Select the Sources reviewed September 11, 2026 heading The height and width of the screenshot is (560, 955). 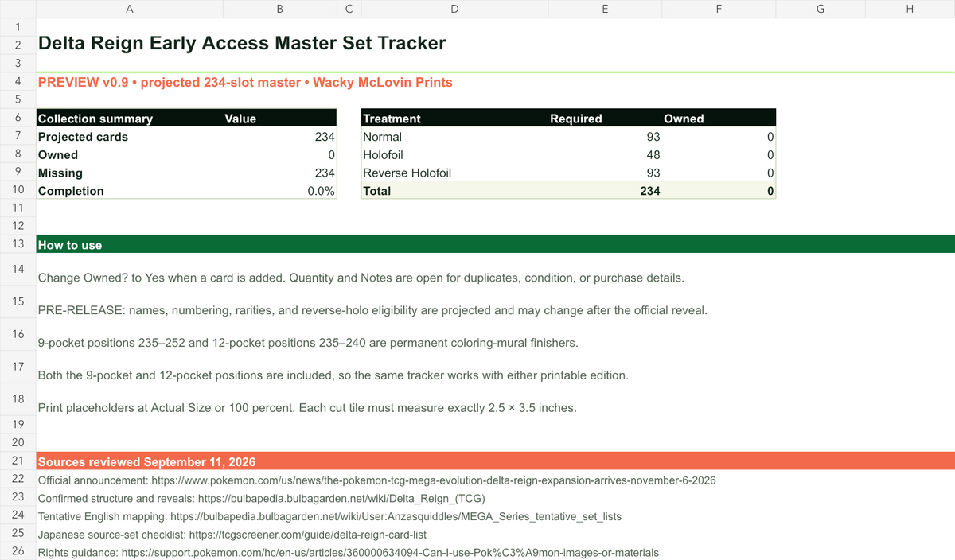tap(495, 461)
